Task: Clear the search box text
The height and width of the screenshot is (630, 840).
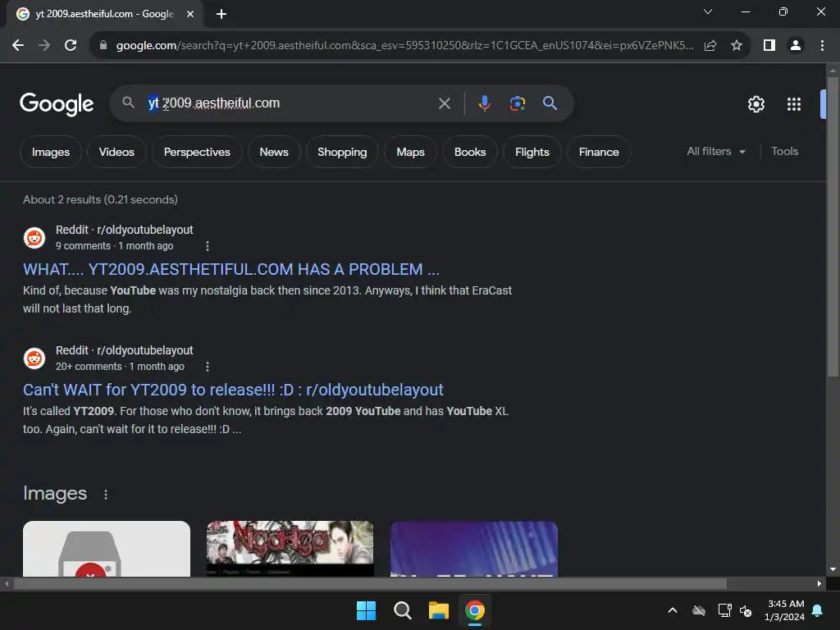Action: 445,103
